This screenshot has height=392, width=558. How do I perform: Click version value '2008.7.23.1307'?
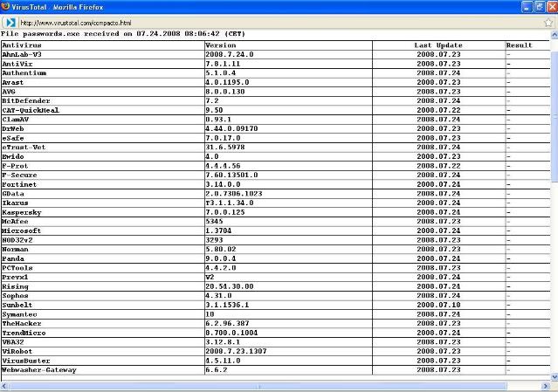click(236, 351)
